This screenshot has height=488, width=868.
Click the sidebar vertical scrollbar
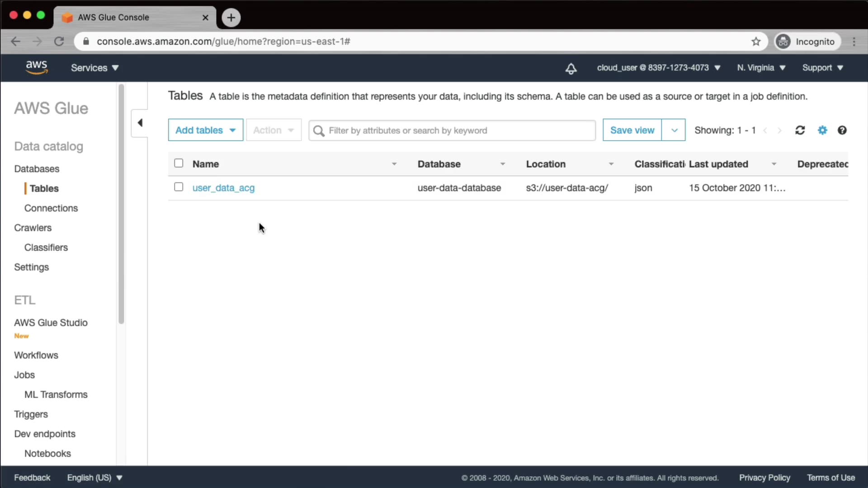point(121,203)
